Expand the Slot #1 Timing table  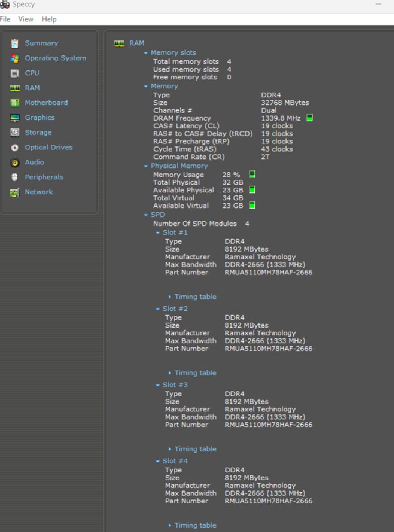point(195,296)
